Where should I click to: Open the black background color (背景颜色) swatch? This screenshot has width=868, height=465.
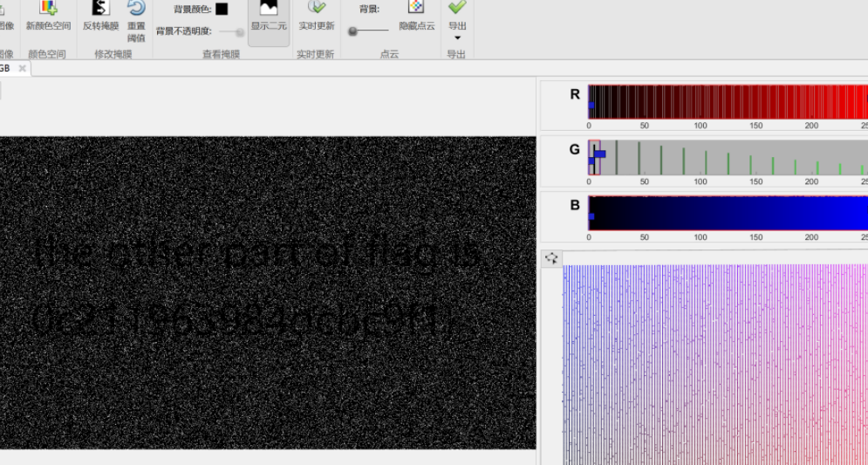(x=222, y=10)
